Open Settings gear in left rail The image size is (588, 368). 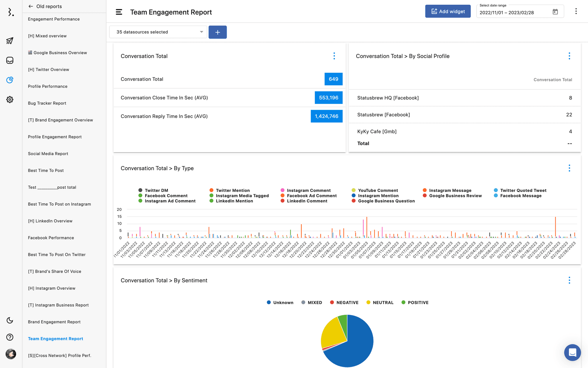10,100
